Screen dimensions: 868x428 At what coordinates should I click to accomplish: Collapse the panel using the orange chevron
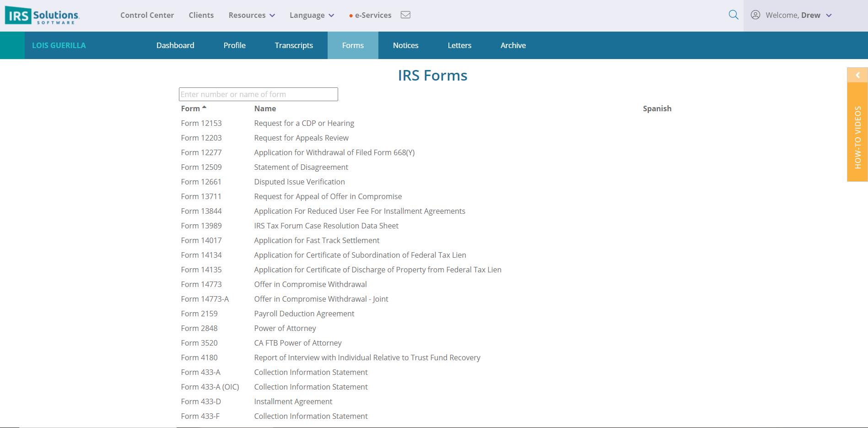point(857,75)
